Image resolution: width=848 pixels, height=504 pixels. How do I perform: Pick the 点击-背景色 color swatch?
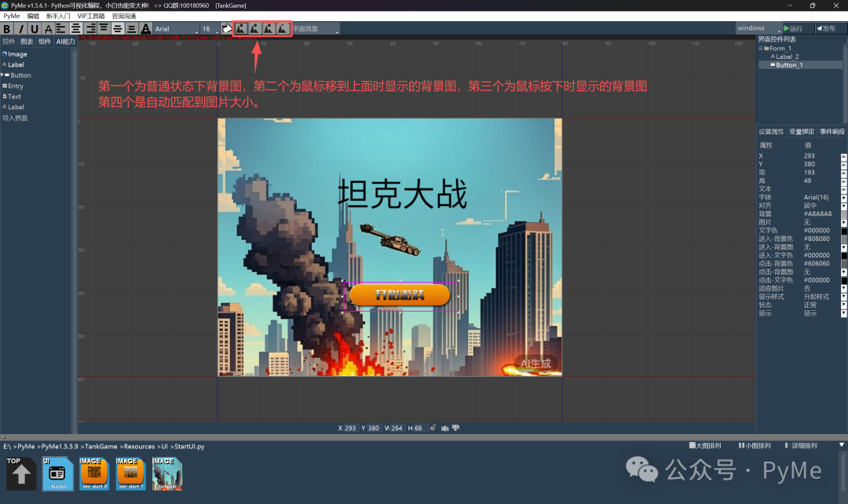843,264
